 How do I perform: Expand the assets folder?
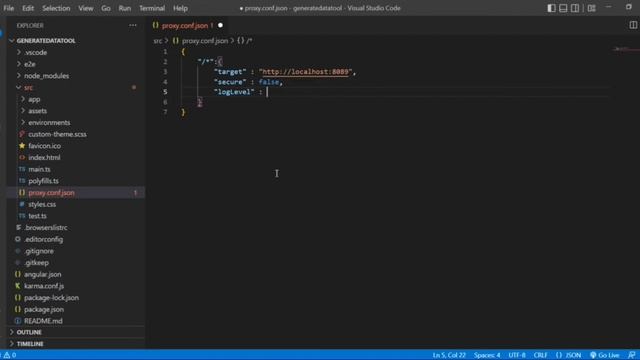(x=38, y=111)
